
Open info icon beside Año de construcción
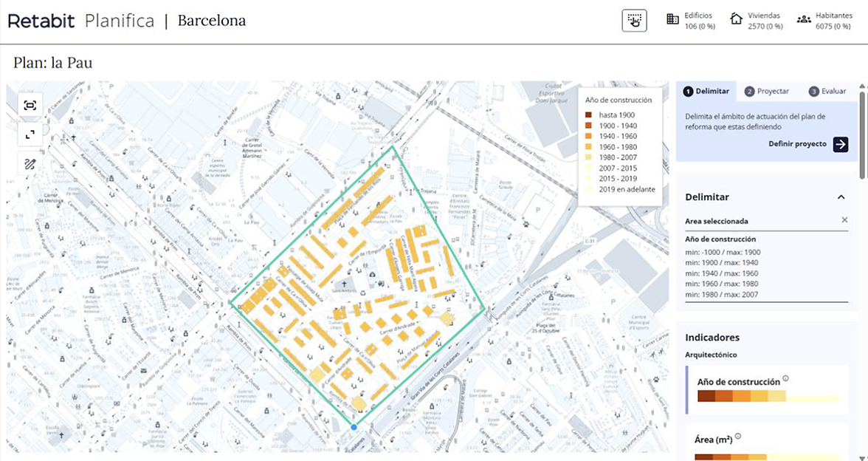coord(786,379)
